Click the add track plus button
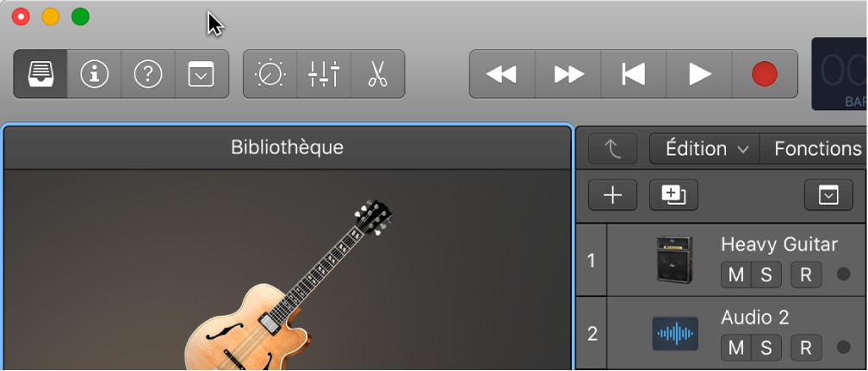This screenshot has height=371, width=868. point(612,195)
